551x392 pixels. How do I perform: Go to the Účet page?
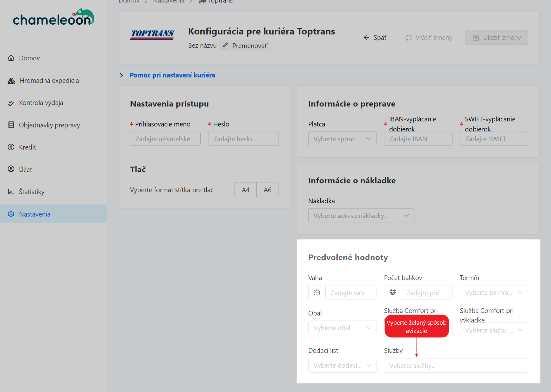click(54, 169)
